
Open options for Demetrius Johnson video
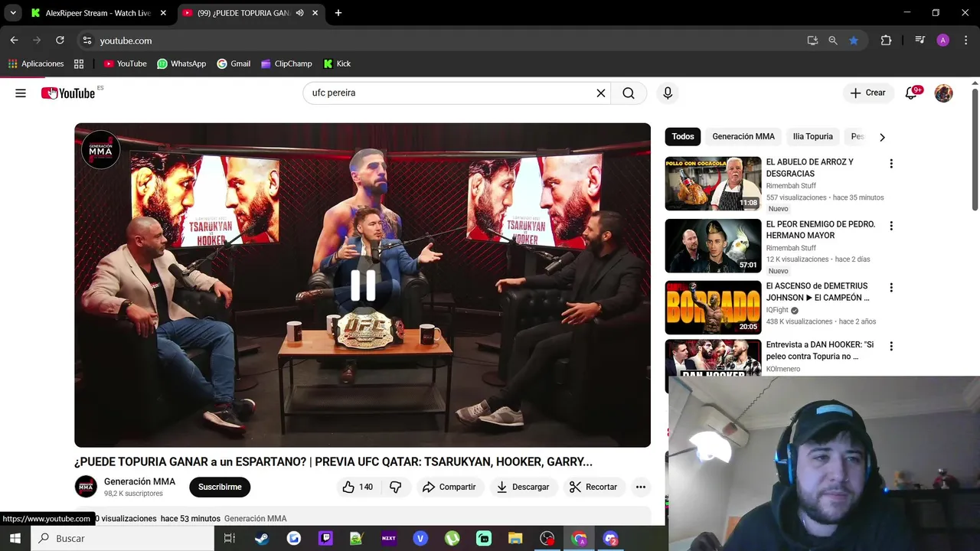890,288
